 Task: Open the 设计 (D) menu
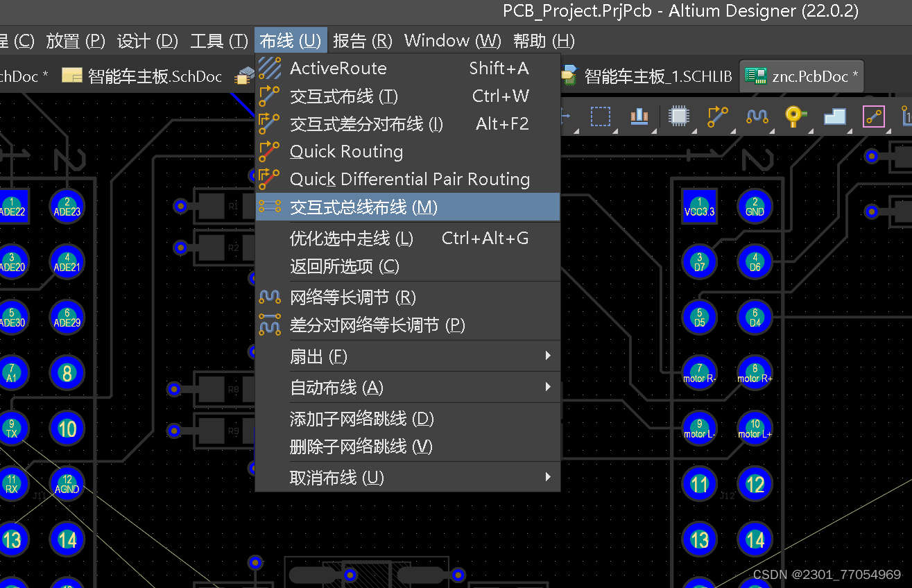pyautogui.click(x=148, y=41)
